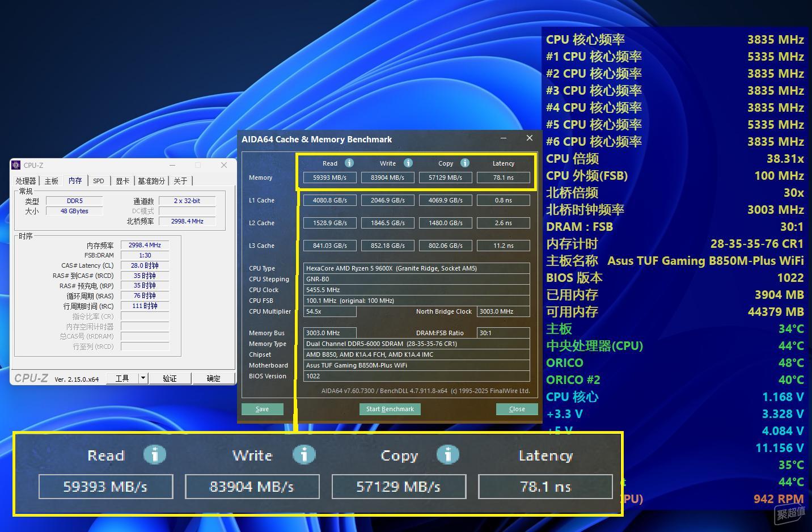Screen dimensions: 812x532
Task: Click the L3 Cache copy value 802.06 GB/s
Action: point(446,246)
